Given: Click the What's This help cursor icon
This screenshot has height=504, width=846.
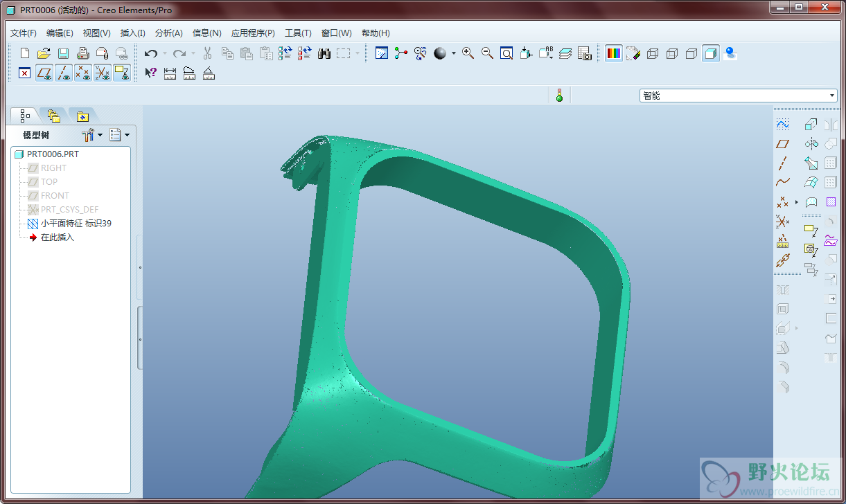Looking at the screenshot, I should point(151,73).
